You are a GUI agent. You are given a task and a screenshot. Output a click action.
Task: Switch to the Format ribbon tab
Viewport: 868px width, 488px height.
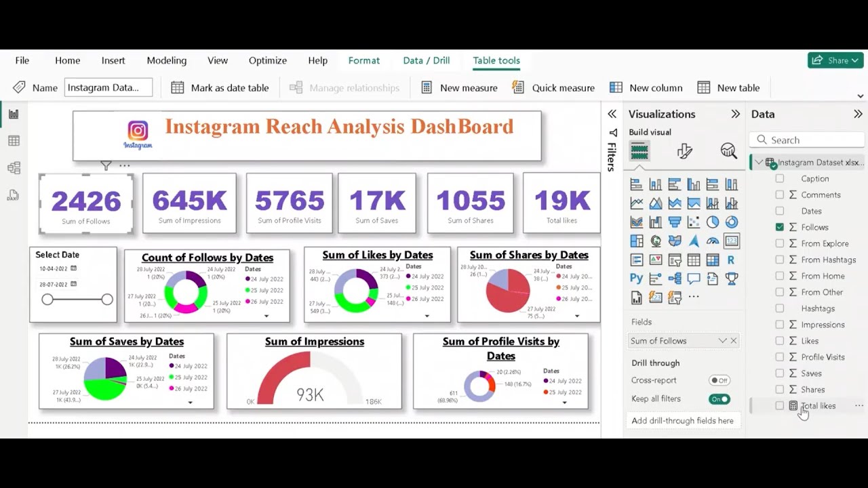[x=364, y=60]
